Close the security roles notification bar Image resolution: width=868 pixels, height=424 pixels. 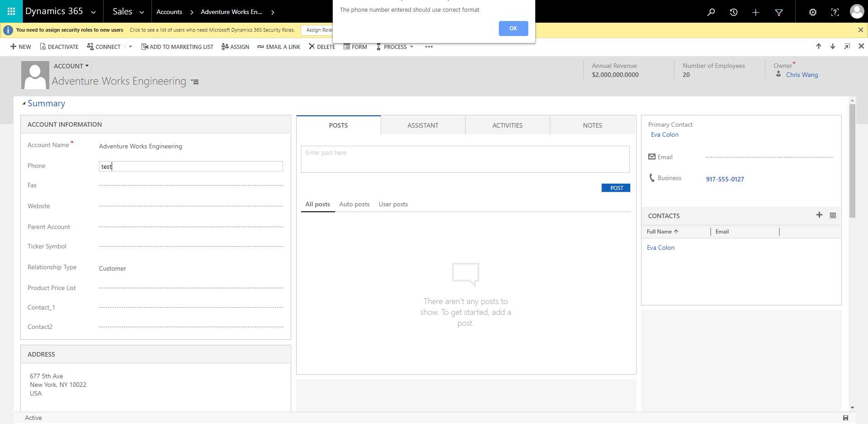(x=860, y=30)
